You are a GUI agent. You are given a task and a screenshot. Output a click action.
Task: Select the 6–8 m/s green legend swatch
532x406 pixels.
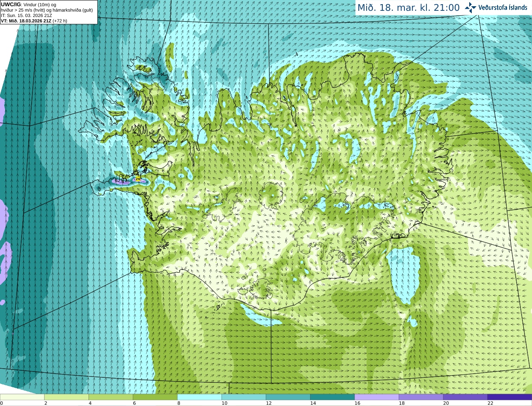[x=155, y=397]
